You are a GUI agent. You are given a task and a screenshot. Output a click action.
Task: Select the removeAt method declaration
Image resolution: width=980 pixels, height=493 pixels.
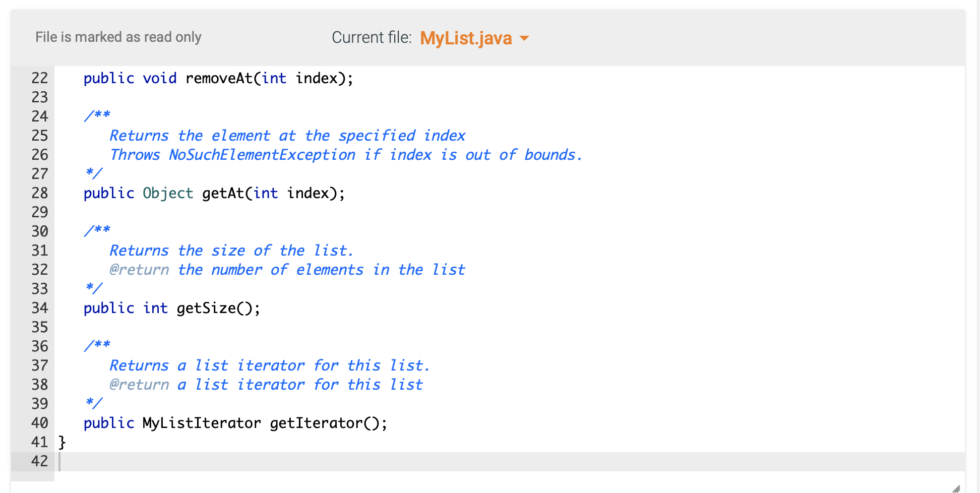point(217,78)
